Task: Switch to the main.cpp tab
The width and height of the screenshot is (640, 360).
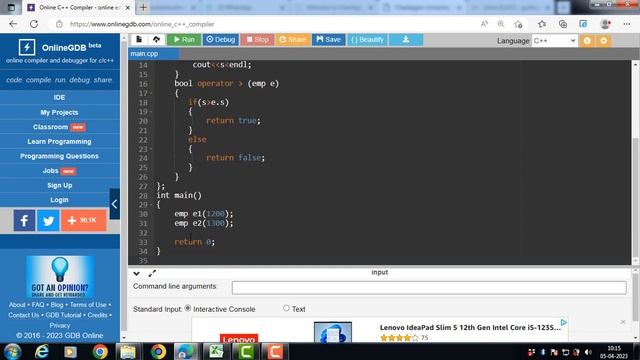Action: point(153,53)
